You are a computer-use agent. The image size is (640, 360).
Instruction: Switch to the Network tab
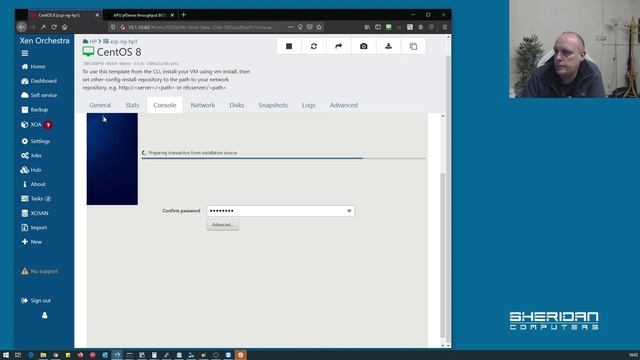click(x=203, y=105)
